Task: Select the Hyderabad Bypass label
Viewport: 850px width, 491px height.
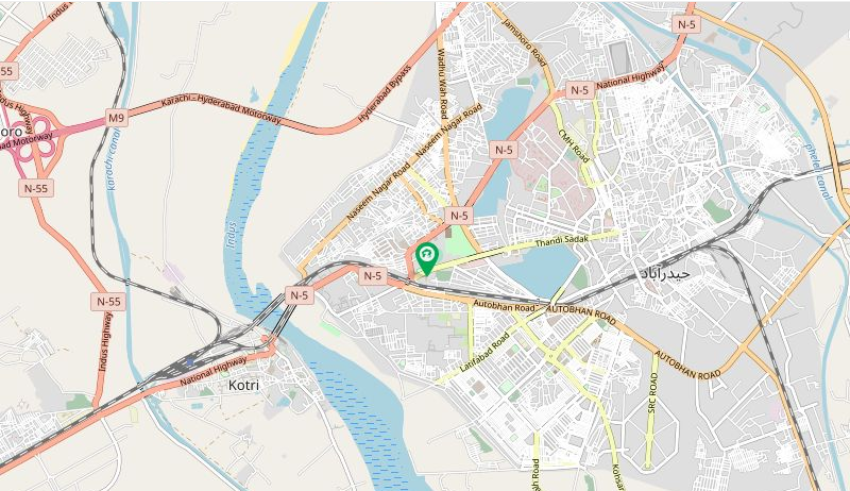Action: 384,93
